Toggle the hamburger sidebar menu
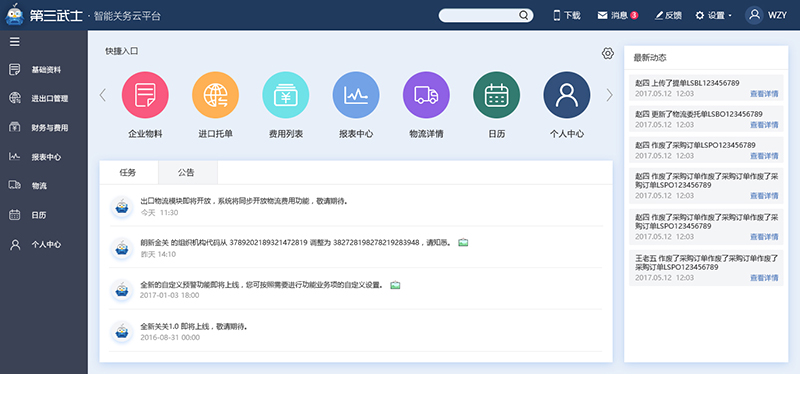Screen dimensions: 800x419 click(15, 41)
